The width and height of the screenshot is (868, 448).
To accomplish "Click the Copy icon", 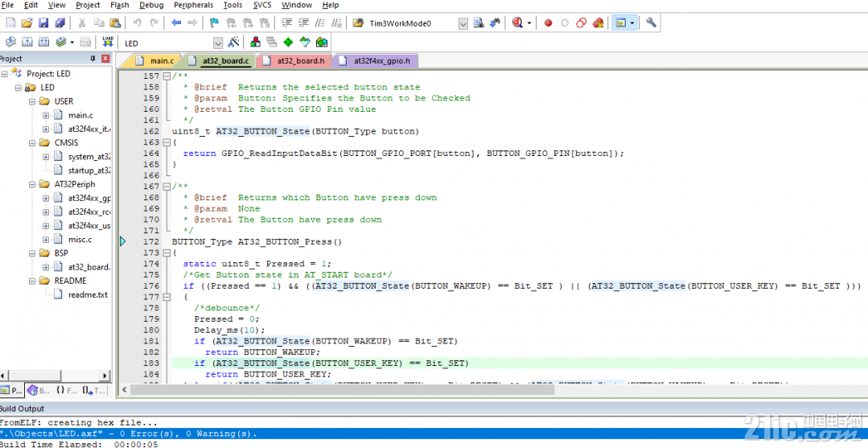I will [x=98, y=23].
